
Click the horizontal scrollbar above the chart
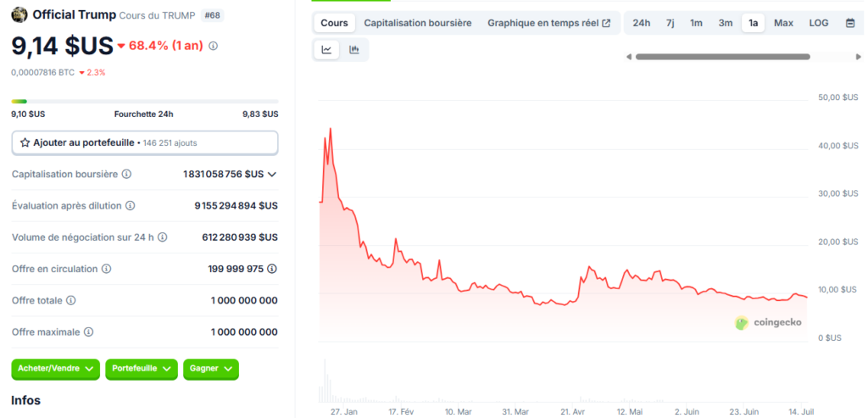721,57
